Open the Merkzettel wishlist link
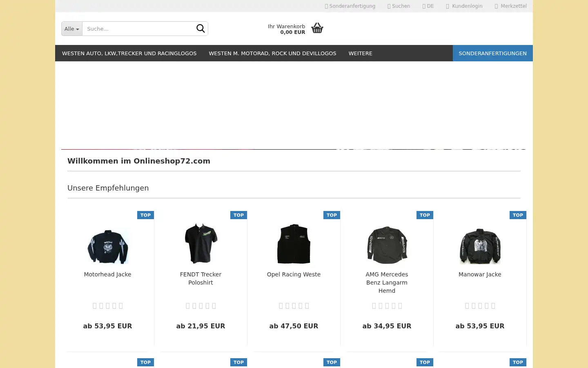 coord(510,6)
